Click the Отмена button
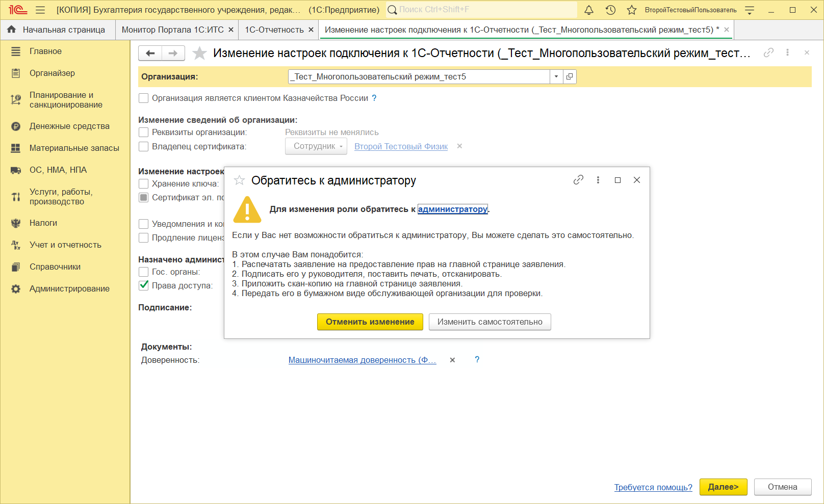 pos(783,487)
